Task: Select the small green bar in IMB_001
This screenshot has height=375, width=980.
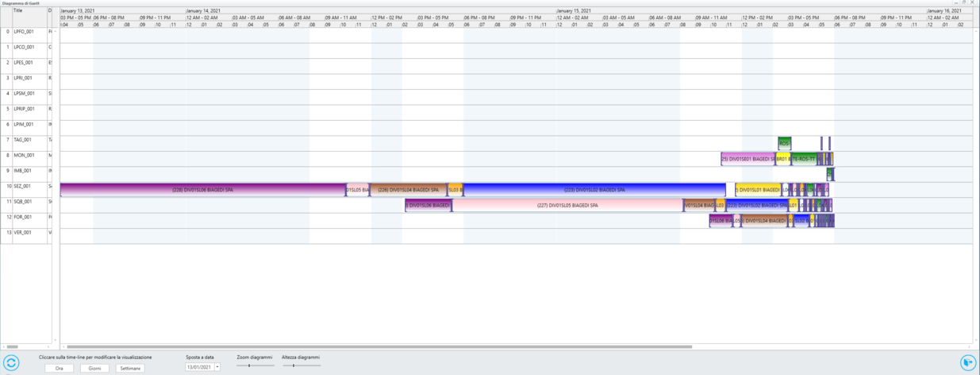Action: coord(829,174)
